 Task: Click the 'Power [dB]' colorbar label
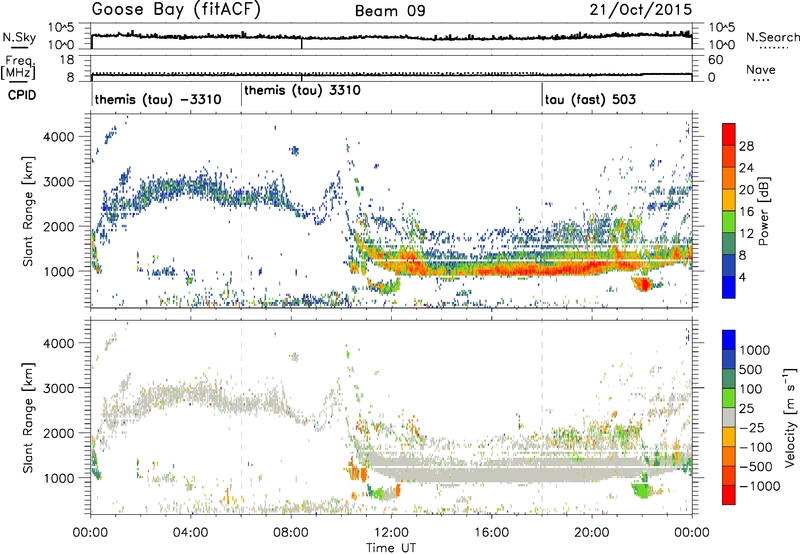[763, 211]
